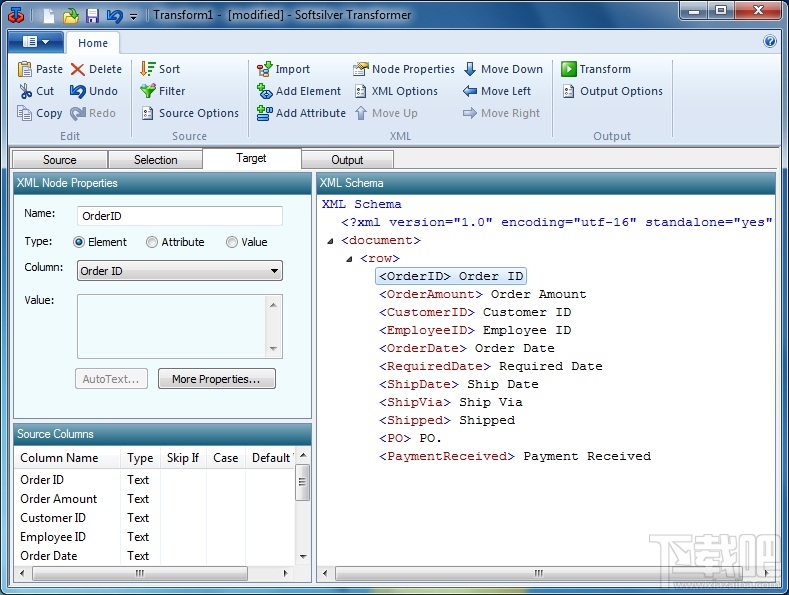Select the <ShipVia> schema node
789x595 pixels.
(x=450, y=402)
